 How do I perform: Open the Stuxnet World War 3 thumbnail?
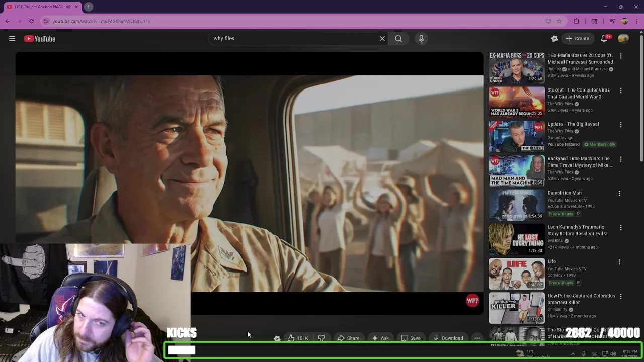517,102
